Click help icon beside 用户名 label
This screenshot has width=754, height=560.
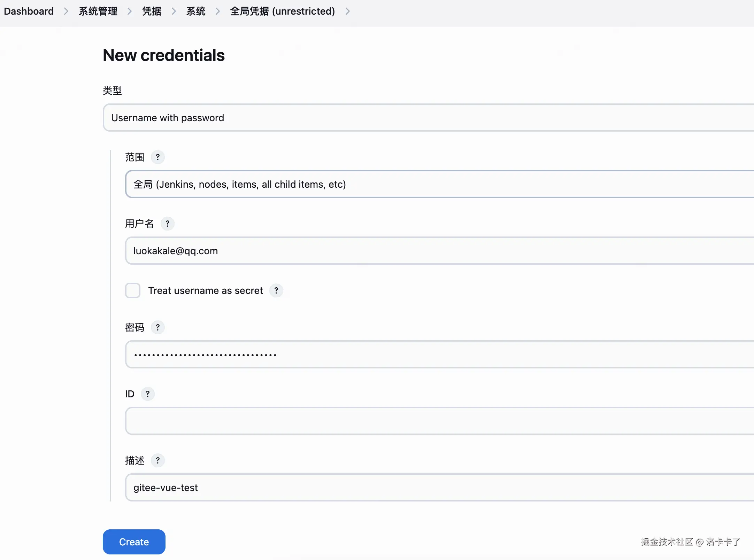pyautogui.click(x=168, y=223)
